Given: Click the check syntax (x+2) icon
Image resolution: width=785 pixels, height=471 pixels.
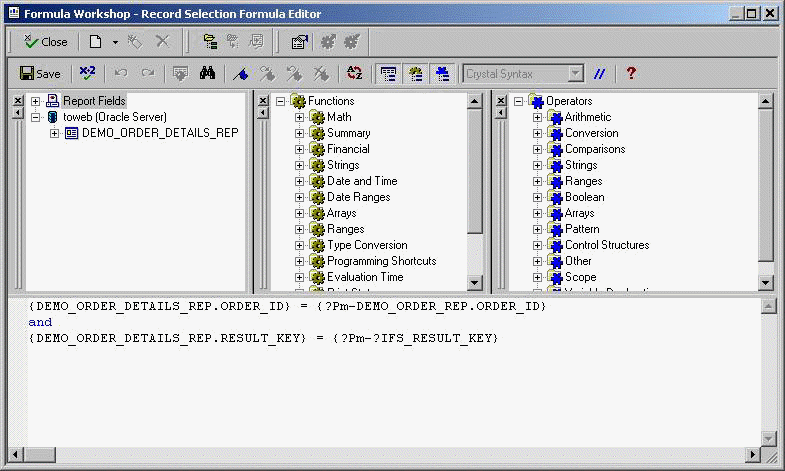Looking at the screenshot, I should click(87, 73).
